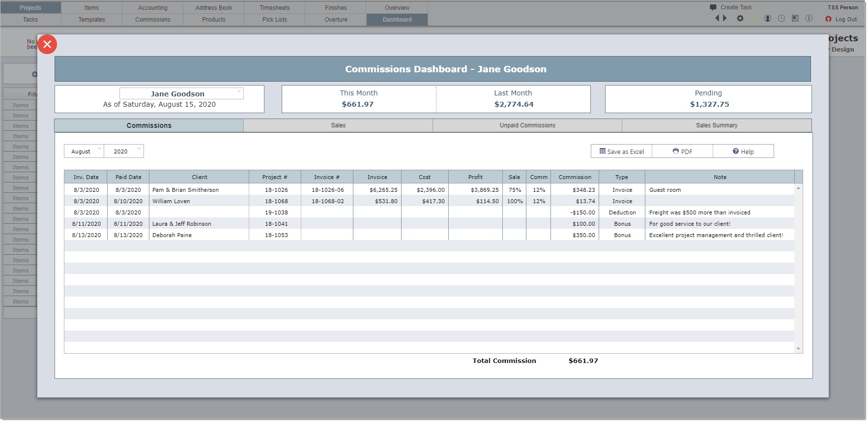Screen dimensions: 868x422
Task: Open the user profile icon
Action: pyautogui.click(x=768, y=18)
